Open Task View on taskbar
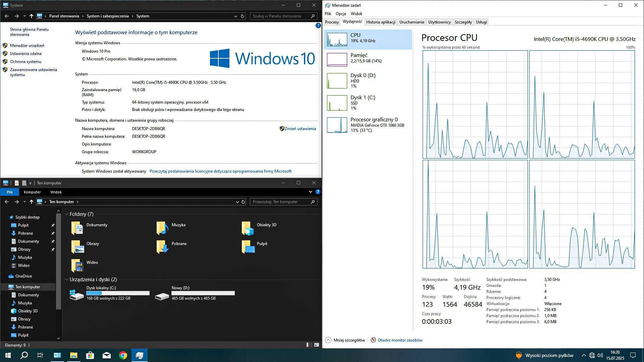Screen dimensions: 644x362 pos(40,355)
